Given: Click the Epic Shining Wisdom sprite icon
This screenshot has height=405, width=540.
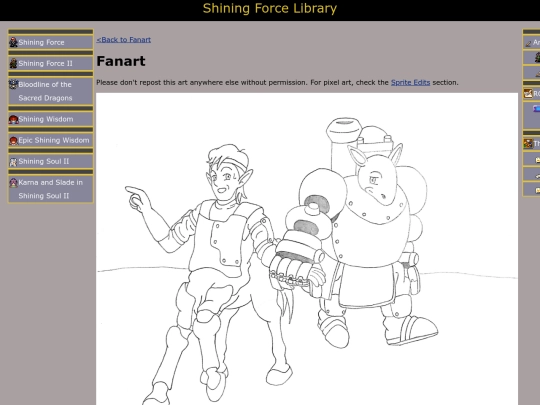Looking at the screenshot, I should 13,141.
